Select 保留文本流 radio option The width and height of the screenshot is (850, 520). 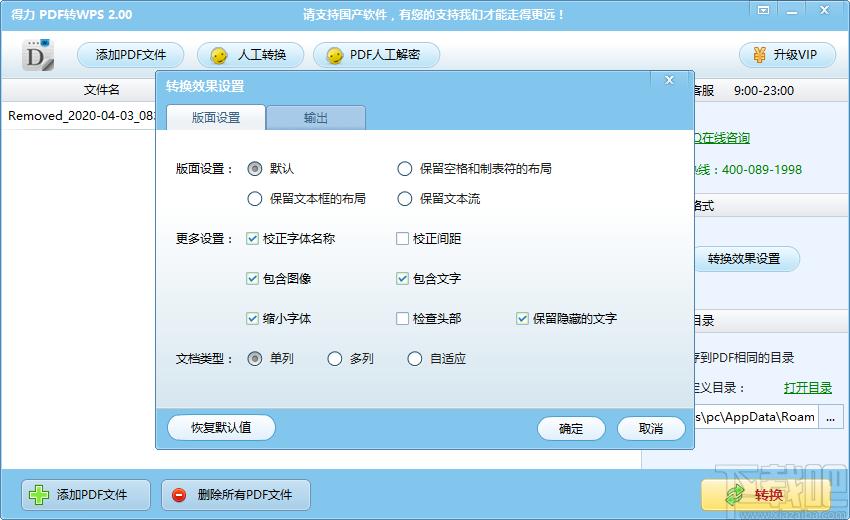pos(404,199)
